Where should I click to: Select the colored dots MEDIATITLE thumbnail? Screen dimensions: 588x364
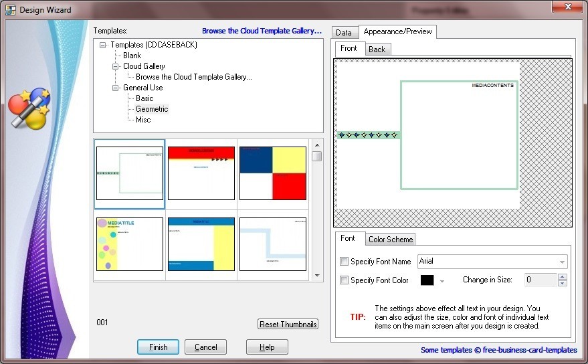(x=130, y=244)
